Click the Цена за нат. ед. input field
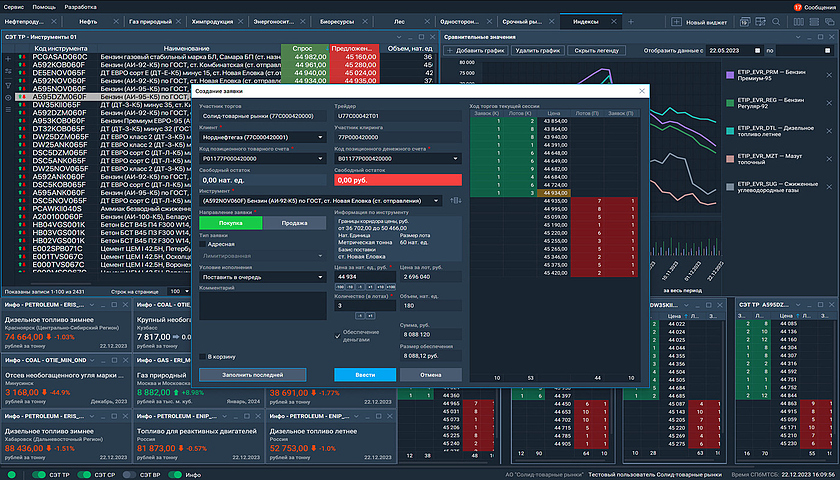The width and height of the screenshot is (840, 480). (x=362, y=275)
